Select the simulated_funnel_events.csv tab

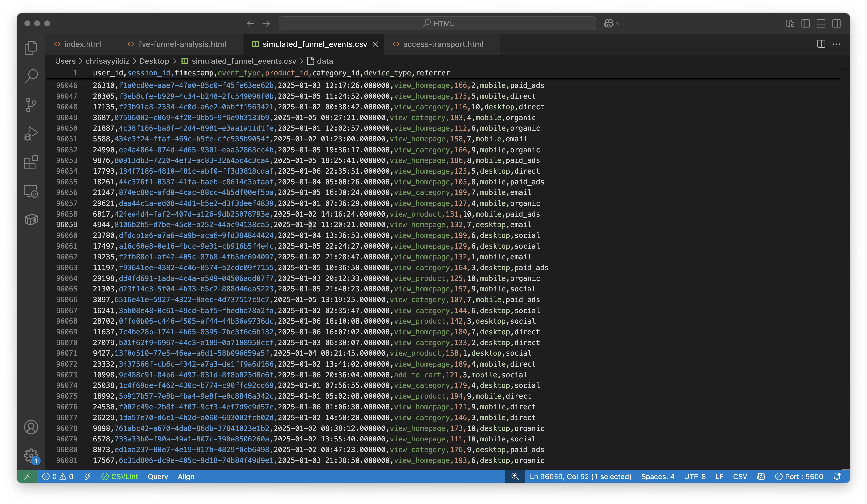(x=314, y=44)
